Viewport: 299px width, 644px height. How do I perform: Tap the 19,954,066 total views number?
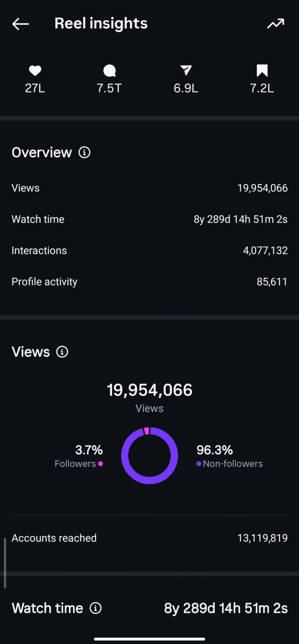[x=149, y=390]
